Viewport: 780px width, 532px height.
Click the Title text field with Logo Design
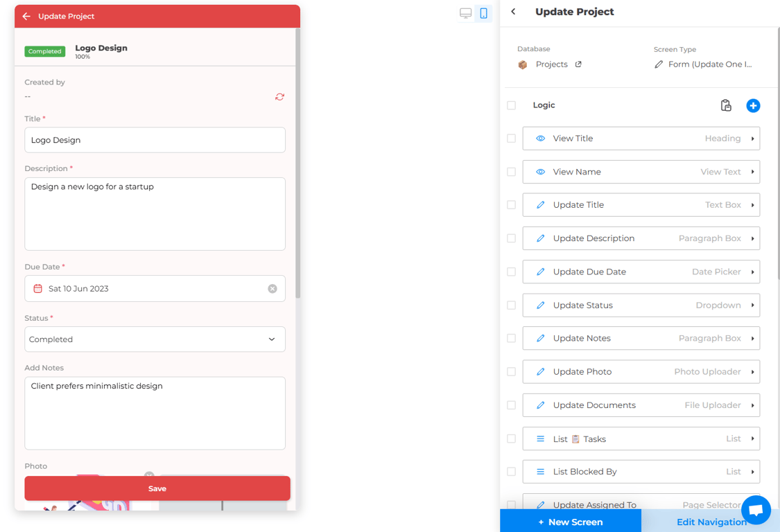pyautogui.click(x=155, y=140)
